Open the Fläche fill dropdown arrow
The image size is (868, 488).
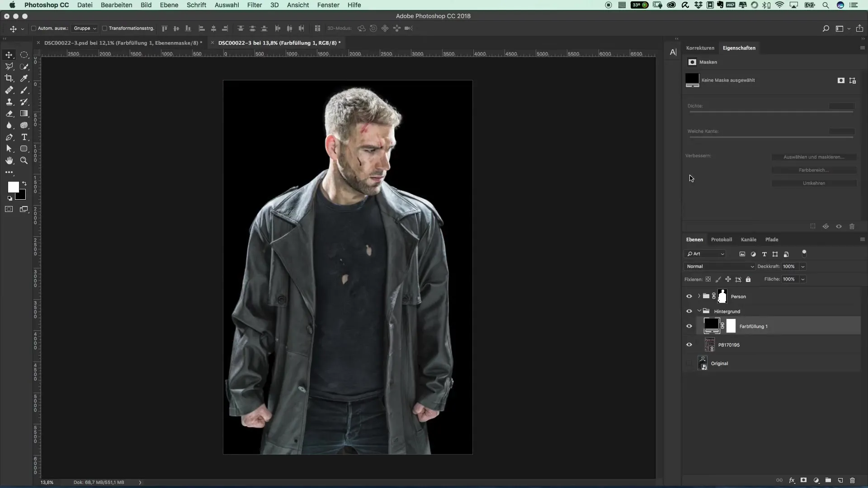click(x=803, y=279)
